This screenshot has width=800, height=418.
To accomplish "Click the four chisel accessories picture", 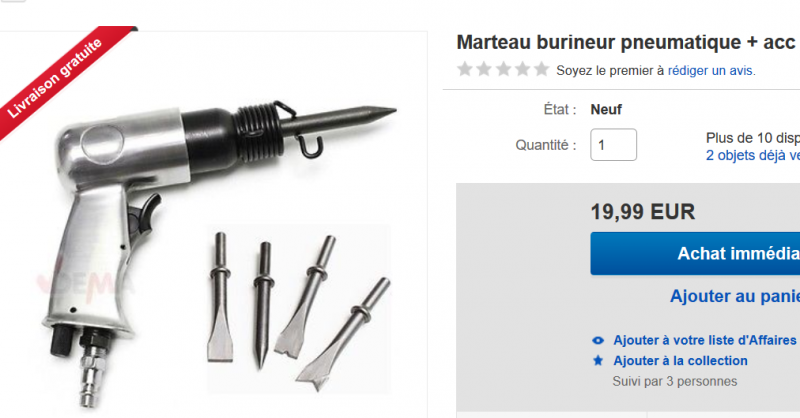I will coord(298,309).
